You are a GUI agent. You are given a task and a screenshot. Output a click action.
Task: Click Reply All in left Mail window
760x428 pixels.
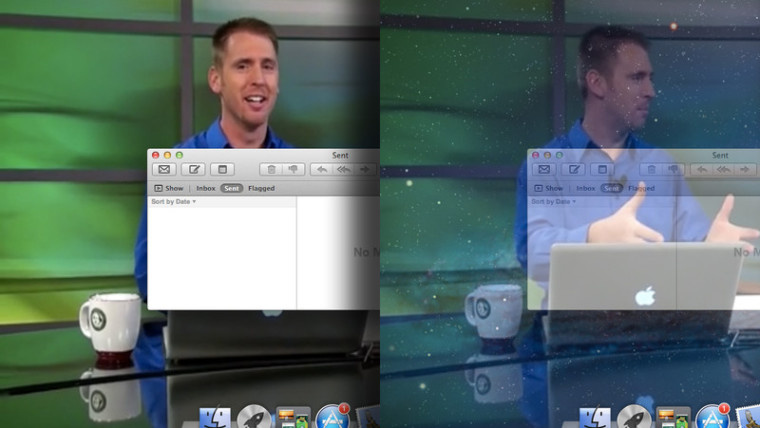(344, 170)
